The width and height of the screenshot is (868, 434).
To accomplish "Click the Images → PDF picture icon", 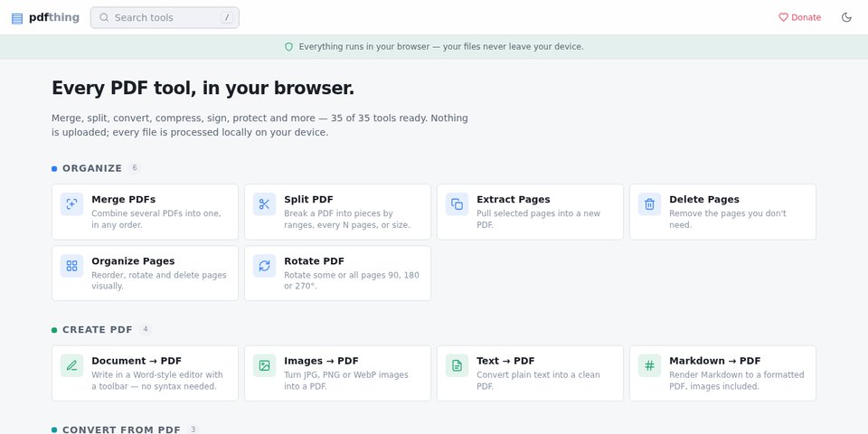I will click(x=265, y=366).
